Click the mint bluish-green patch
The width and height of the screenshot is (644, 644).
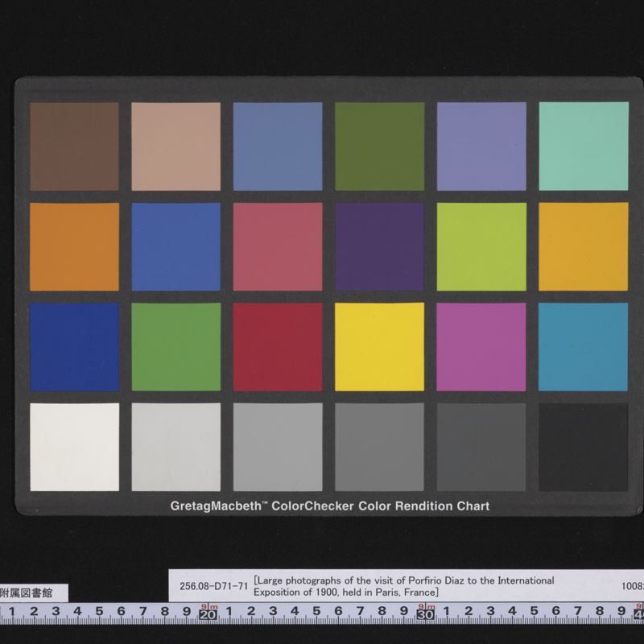tap(583, 146)
